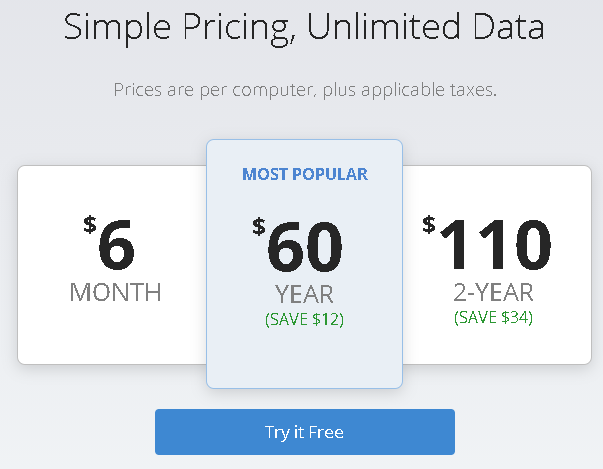Viewport: 603px width, 469px height.
Task: Click the green SAVE $12 text
Action: [304, 320]
